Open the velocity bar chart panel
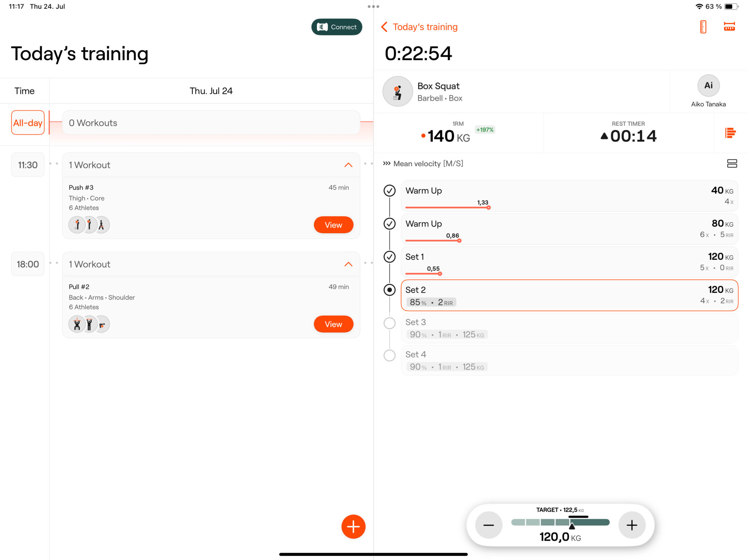Image resolution: width=747 pixels, height=560 pixels. pos(730,133)
